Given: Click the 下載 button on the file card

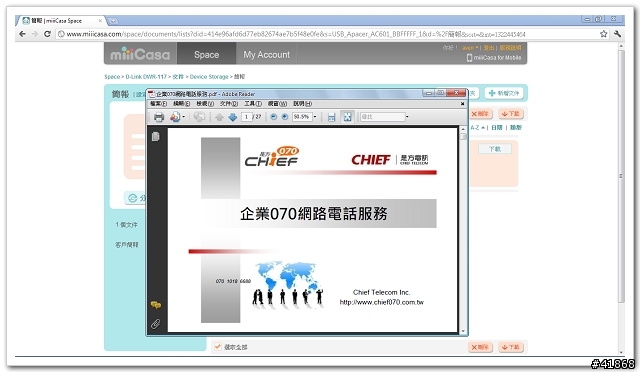Looking at the screenshot, I should pos(495,149).
